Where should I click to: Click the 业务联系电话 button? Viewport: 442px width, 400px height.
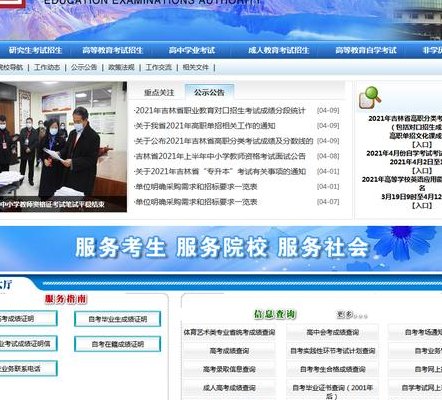coord(28,369)
